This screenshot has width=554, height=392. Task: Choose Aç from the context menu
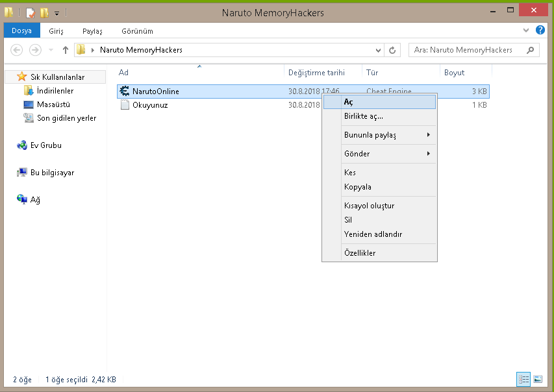coord(379,102)
